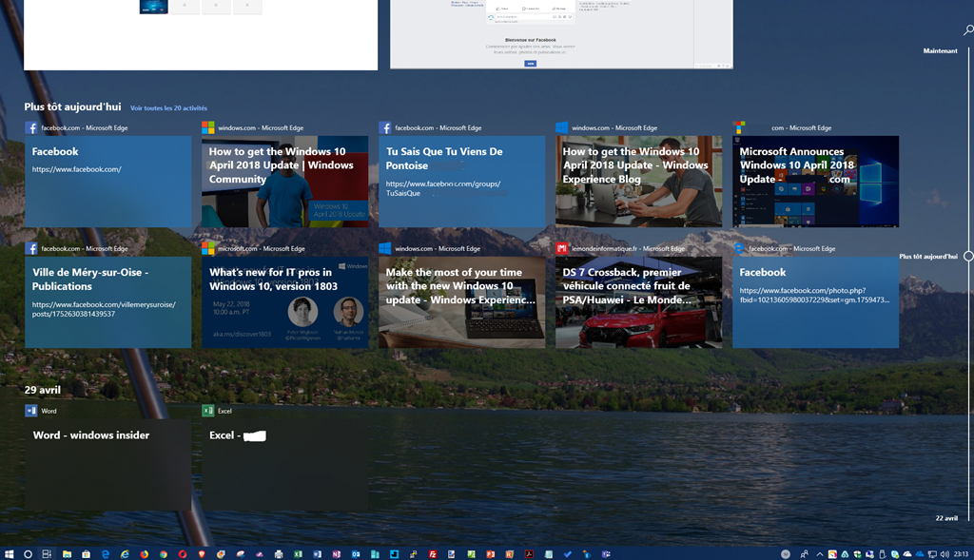Click "Voir toutes les 20 activités" link
Viewport: 974px width, 560px height.
click(168, 108)
